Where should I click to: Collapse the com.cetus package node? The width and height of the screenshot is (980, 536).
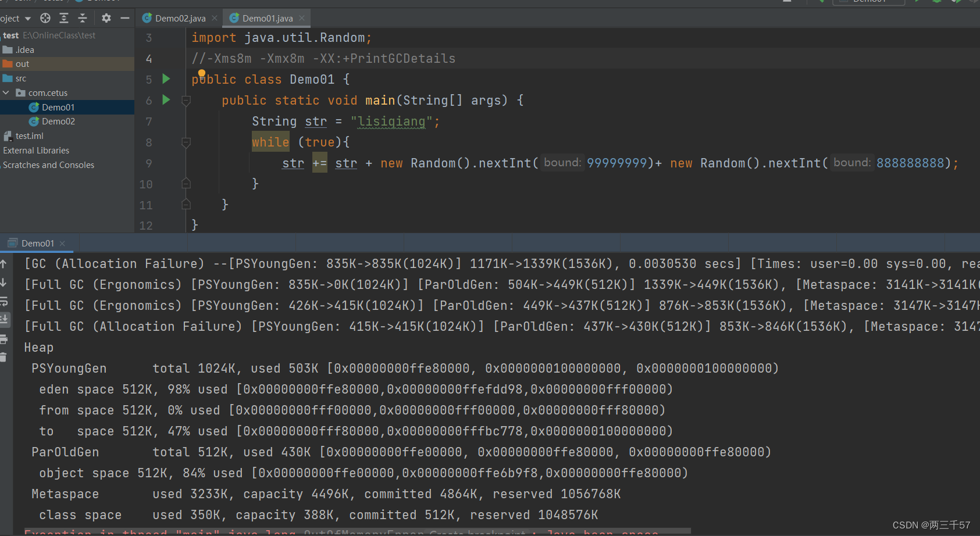[6, 92]
